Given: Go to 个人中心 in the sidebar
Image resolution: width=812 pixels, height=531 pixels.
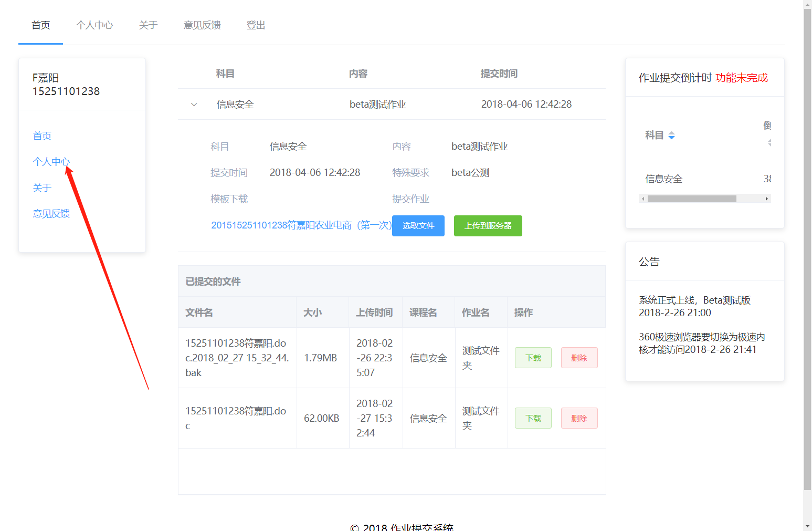Looking at the screenshot, I should point(51,162).
